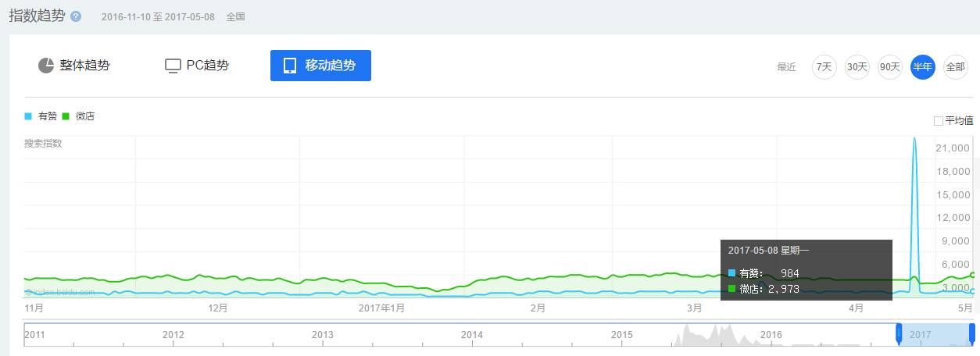Click the pie chart icon for 整体趋势

(46, 66)
